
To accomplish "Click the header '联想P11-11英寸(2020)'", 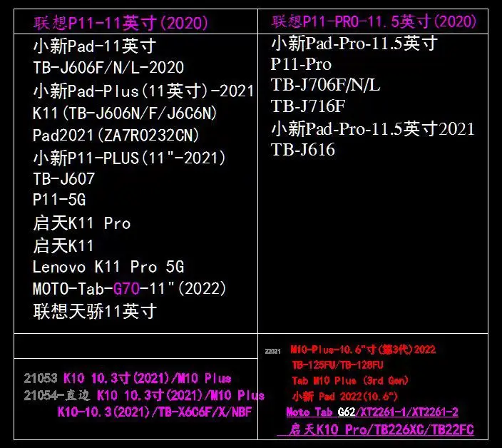I will coord(121,23).
